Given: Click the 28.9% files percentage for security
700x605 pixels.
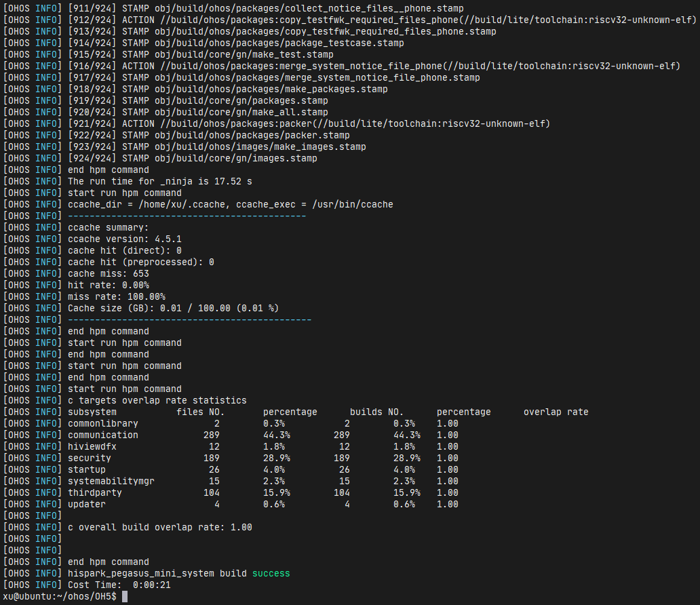Looking at the screenshot, I should 277,458.
